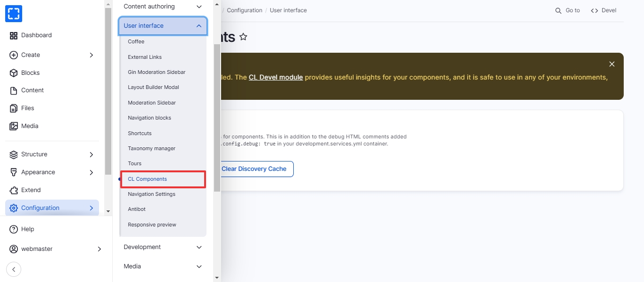This screenshot has width=644, height=282.
Task: Click the submenu panel vertical scrollbar
Action: (217, 118)
